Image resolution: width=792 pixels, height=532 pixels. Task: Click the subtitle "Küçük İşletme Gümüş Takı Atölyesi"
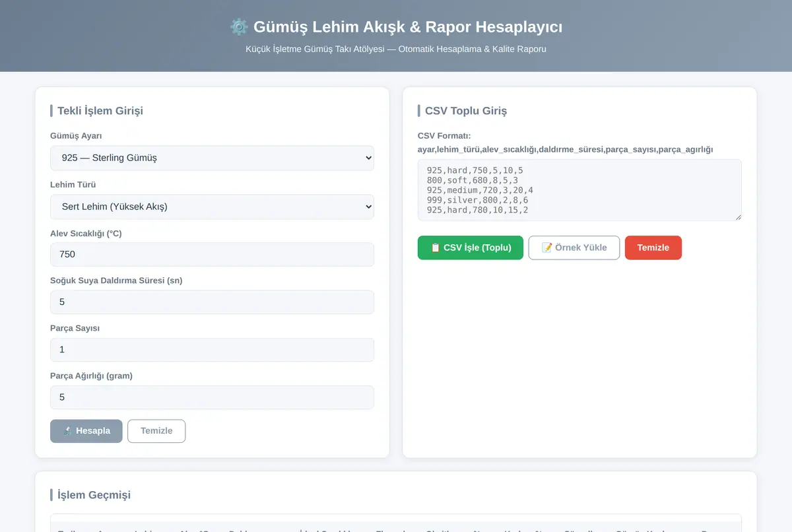pyautogui.click(x=315, y=49)
